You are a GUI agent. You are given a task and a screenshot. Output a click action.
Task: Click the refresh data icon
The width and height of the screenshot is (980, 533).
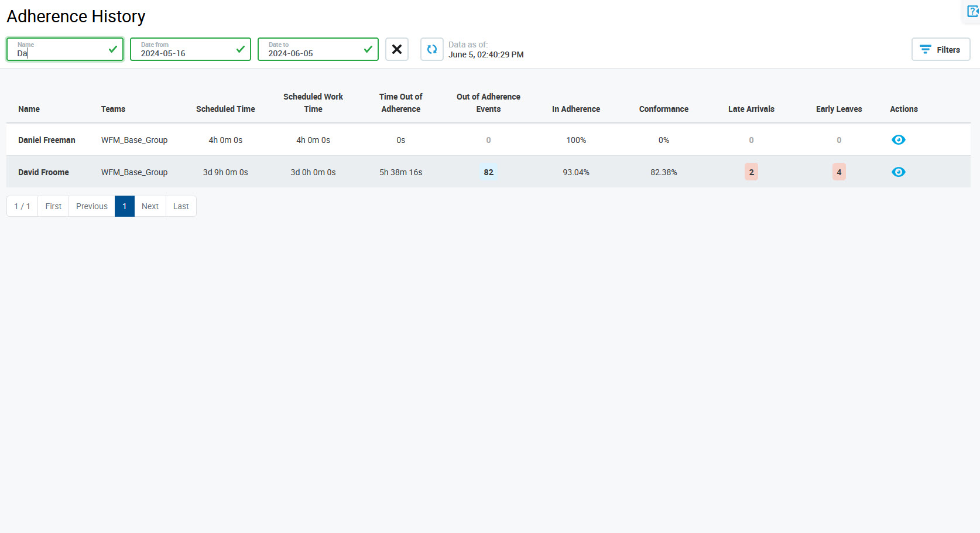tap(431, 49)
